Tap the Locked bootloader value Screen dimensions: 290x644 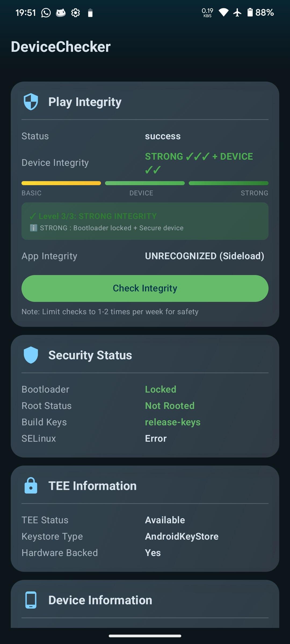161,389
